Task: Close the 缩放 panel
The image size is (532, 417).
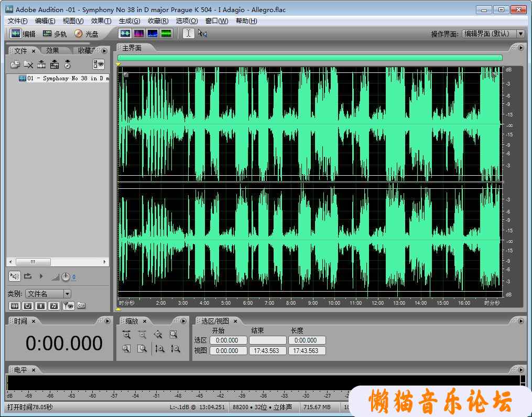Action: tap(145, 321)
